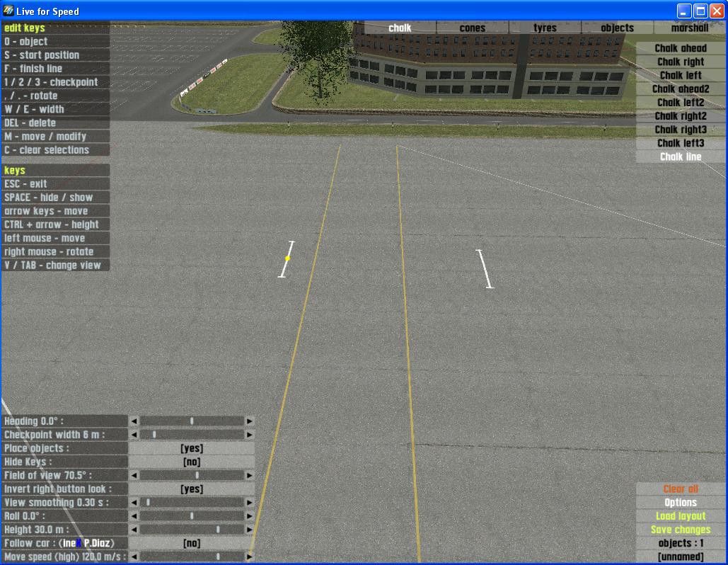
Task: Click the View smoothing slider
Action: pos(192,502)
